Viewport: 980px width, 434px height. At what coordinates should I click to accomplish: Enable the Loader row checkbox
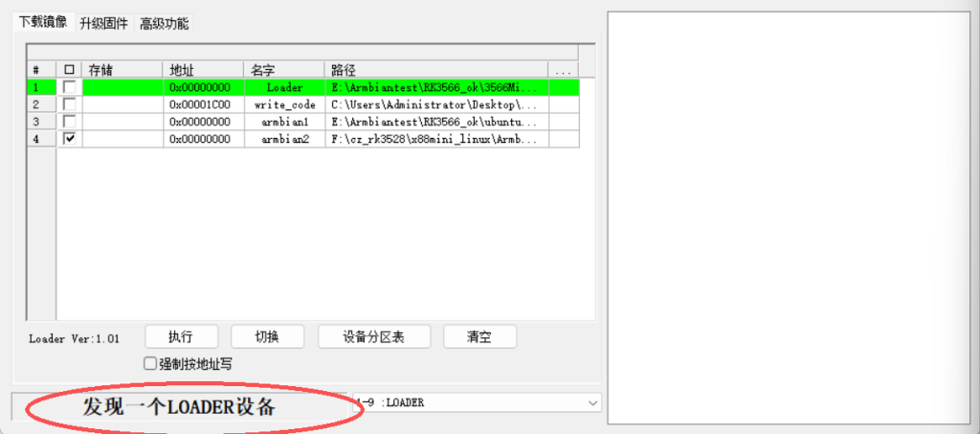[x=69, y=87]
